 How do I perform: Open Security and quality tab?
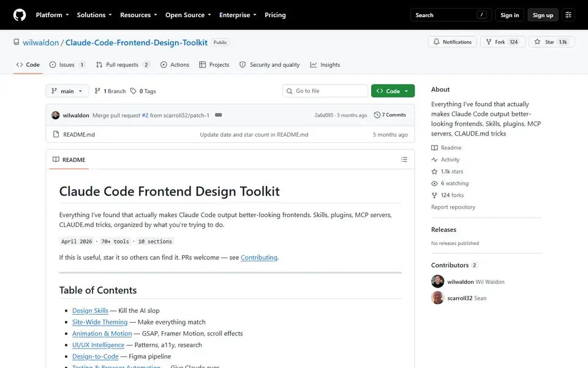tap(269, 64)
